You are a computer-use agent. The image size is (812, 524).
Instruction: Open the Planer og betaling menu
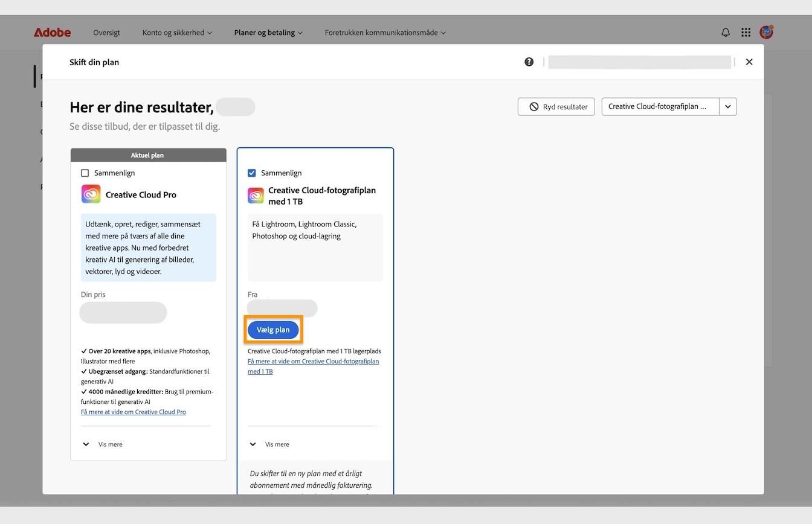(x=268, y=33)
